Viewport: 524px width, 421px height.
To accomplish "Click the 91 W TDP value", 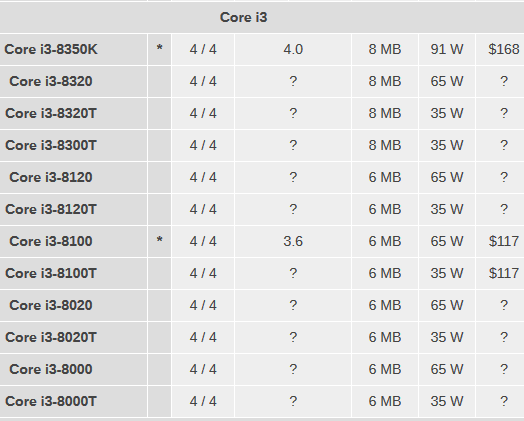I will point(447,49).
